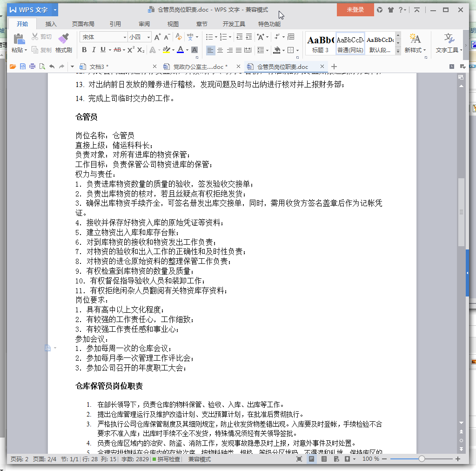Apply the 普通(网站) style
Viewport: 476px width, 471px height.
pyautogui.click(x=350, y=43)
